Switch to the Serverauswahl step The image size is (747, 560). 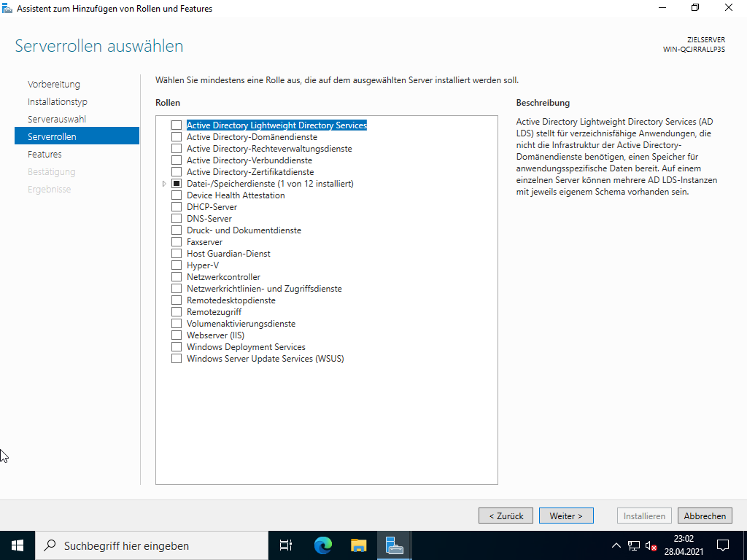tap(57, 119)
